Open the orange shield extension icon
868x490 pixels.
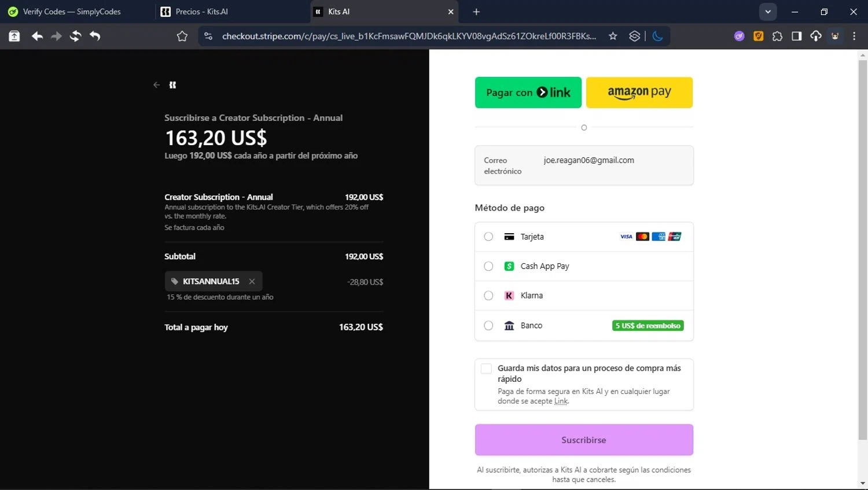(759, 36)
